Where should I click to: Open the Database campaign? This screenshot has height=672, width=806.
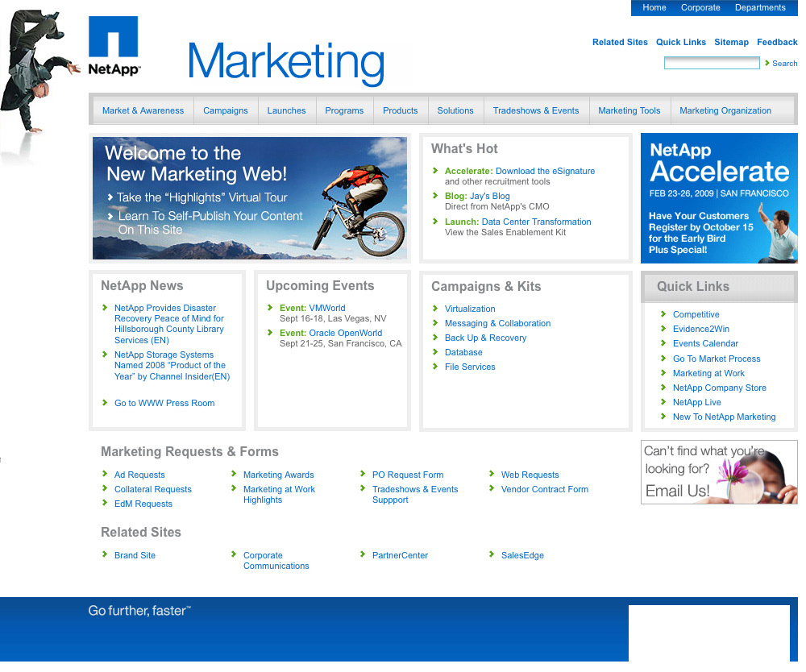(463, 352)
